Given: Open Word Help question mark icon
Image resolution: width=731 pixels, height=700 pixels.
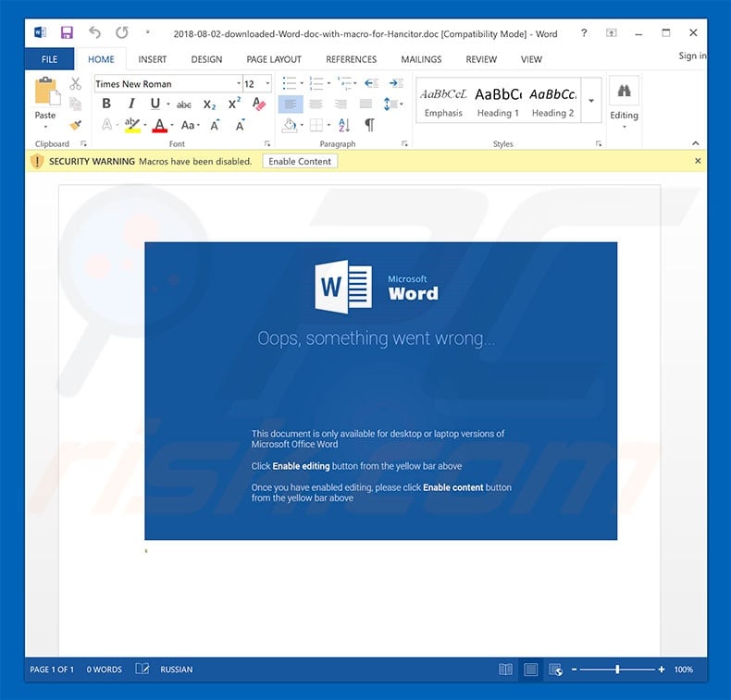Looking at the screenshot, I should [584, 32].
